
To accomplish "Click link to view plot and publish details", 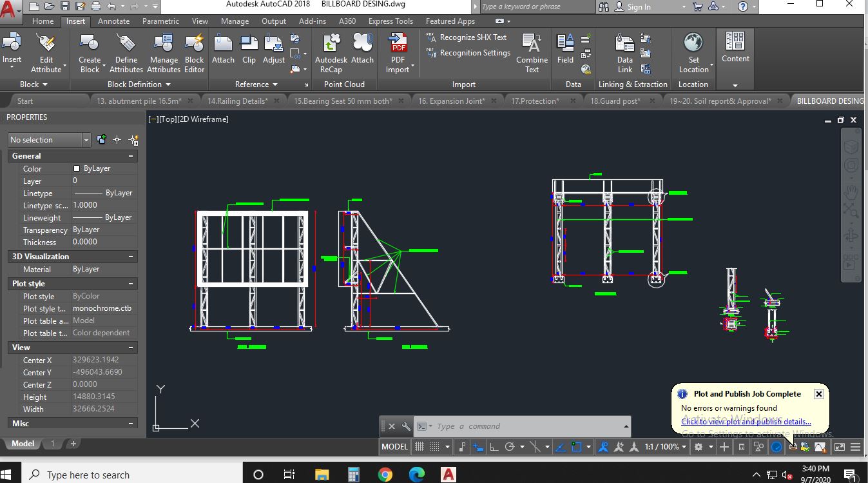I will [747, 421].
